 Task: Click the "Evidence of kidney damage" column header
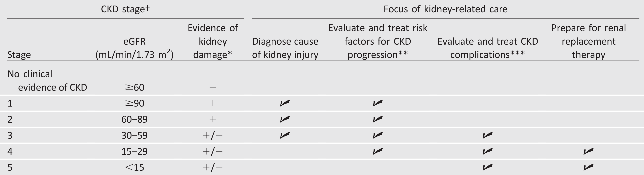click(213, 41)
